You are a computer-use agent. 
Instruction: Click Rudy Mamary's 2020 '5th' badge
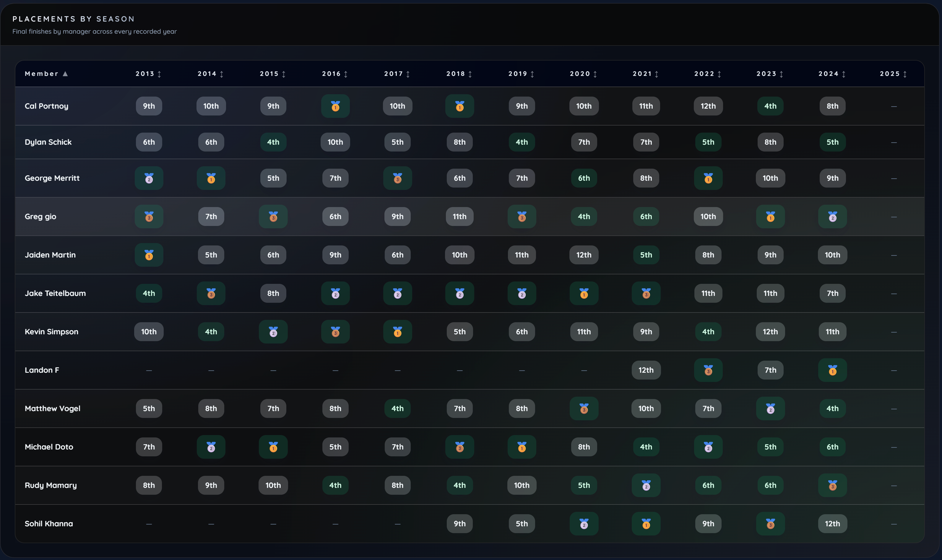tap(584, 485)
